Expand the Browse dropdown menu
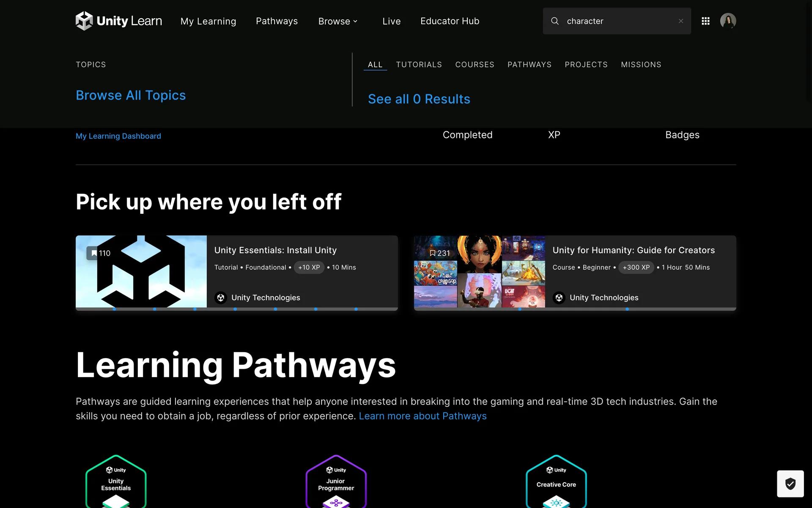This screenshot has width=812, height=508. (x=337, y=21)
